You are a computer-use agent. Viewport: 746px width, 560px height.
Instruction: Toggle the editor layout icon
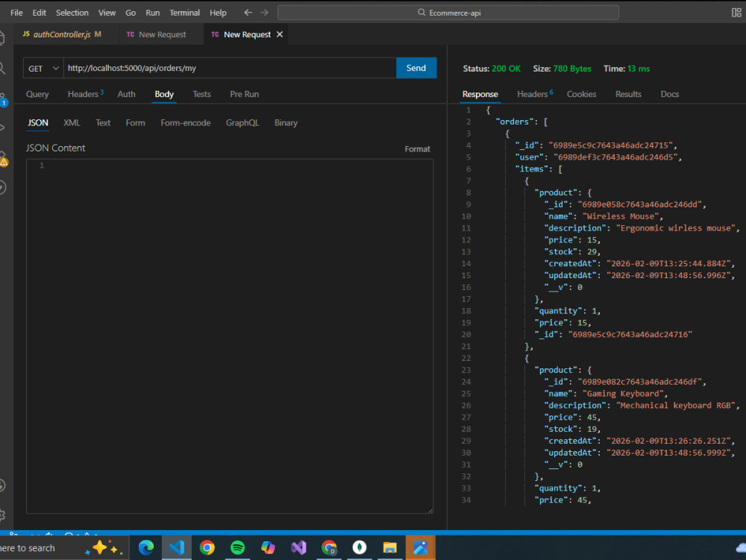click(x=736, y=13)
